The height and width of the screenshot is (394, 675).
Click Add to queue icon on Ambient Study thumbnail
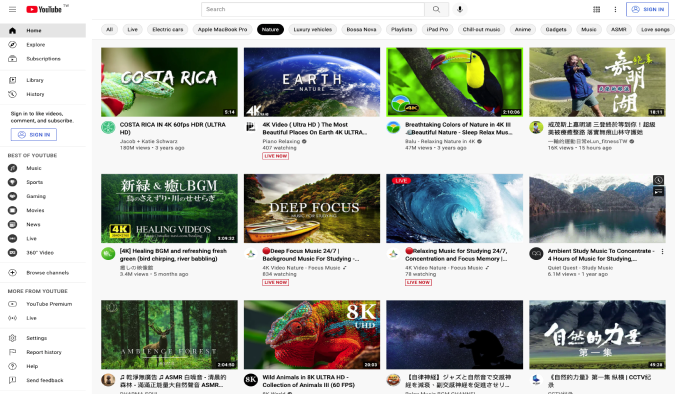pyautogui.click(x=658, y=192)
